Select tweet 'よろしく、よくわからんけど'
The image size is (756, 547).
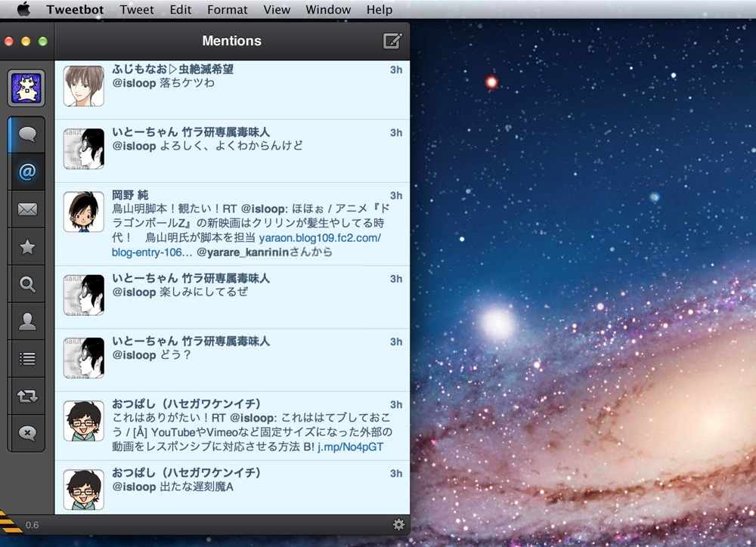(x=231, y=146)
